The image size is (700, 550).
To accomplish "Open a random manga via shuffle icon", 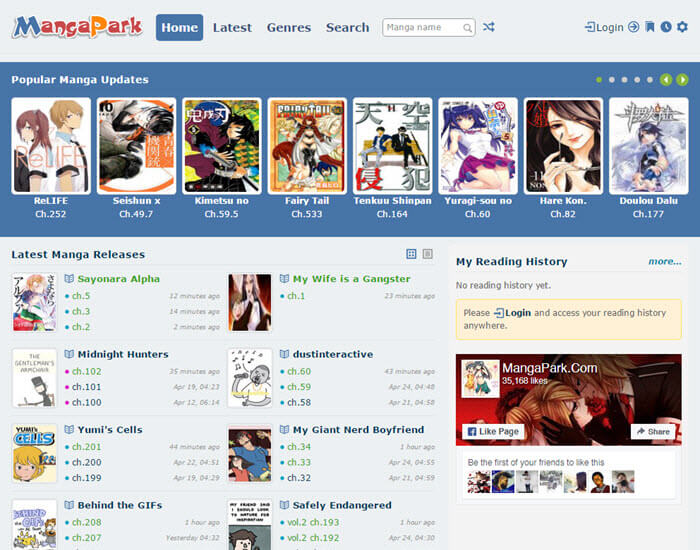I will 488,27.
